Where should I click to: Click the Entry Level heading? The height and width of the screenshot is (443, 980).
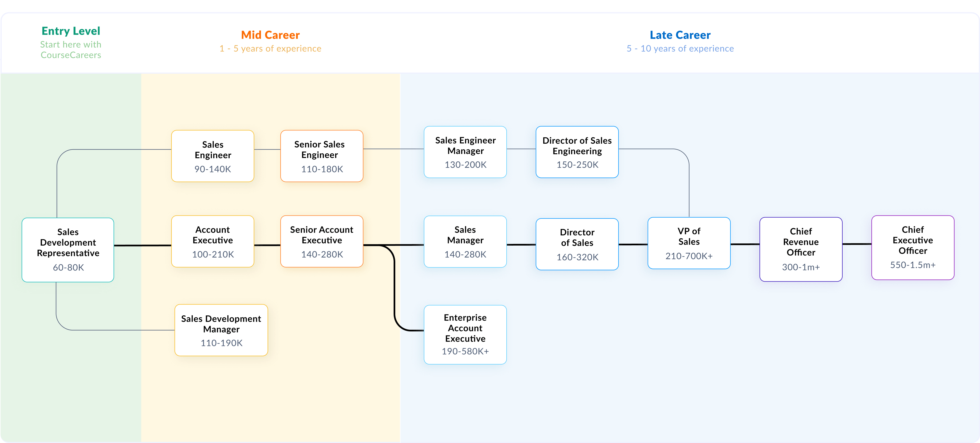(x=71, y=31)
